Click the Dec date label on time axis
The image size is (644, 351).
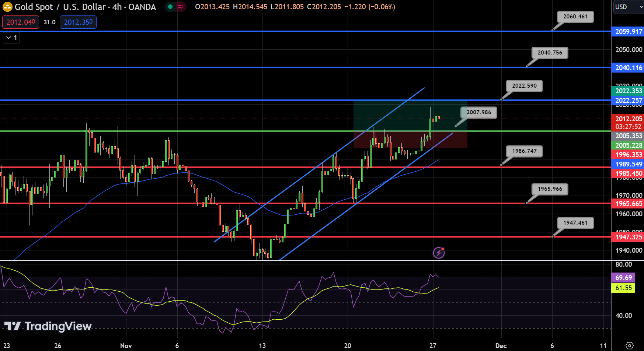click(501, 346)
